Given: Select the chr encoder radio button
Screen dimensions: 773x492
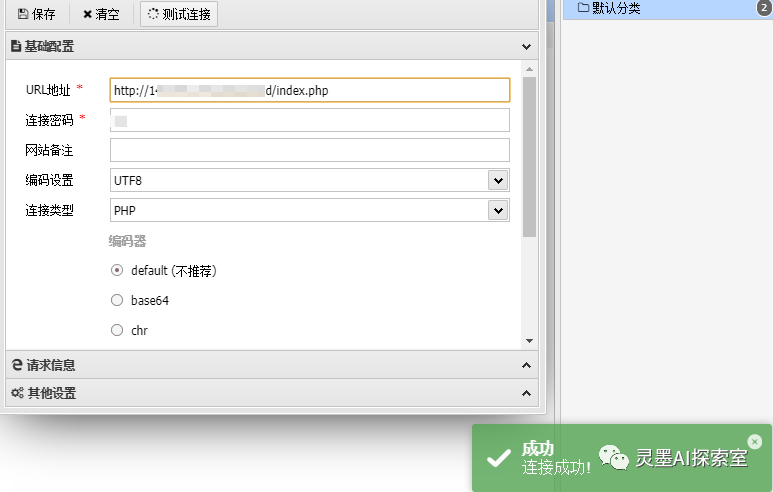Looking at the screenshot, I should [x=117, y=330].
